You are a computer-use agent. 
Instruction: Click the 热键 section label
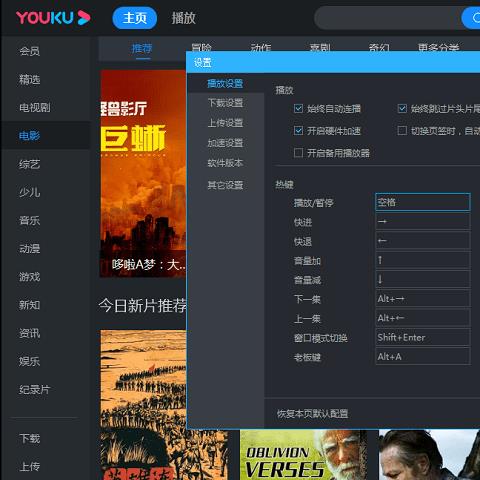(x=284, y=184)
